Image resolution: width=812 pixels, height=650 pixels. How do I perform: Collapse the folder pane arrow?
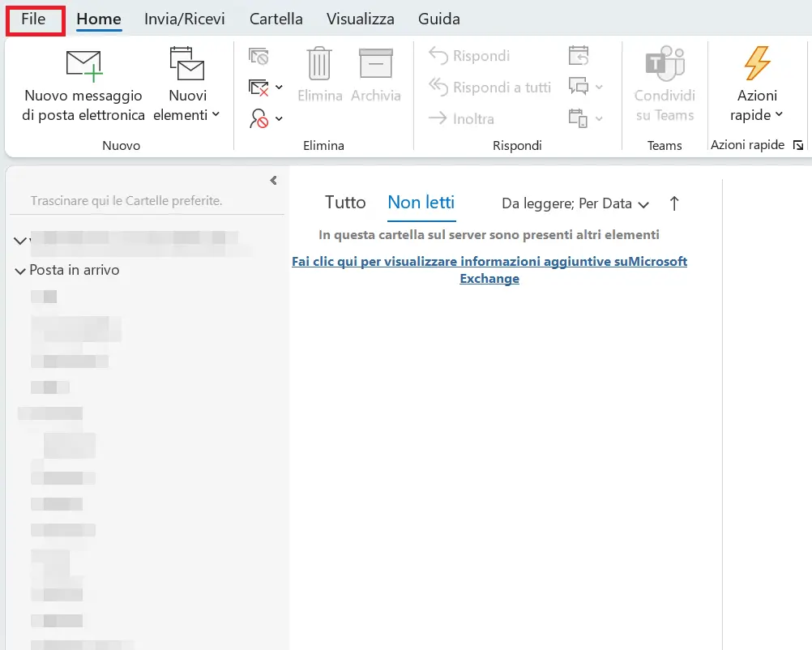pos(273,180)
